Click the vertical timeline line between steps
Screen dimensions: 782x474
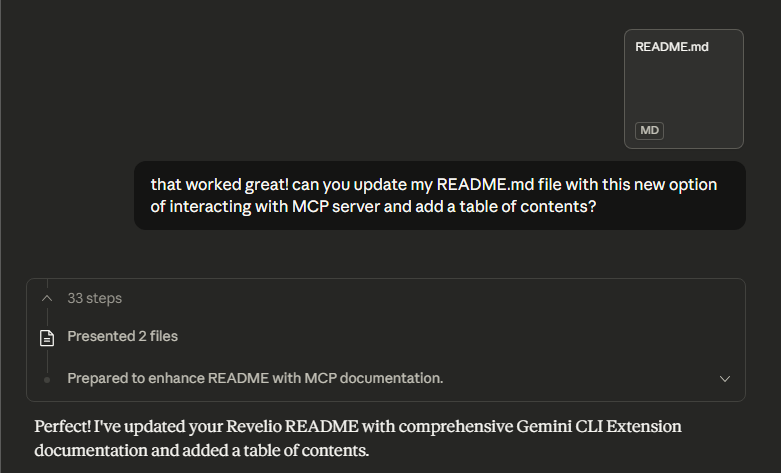46,358
